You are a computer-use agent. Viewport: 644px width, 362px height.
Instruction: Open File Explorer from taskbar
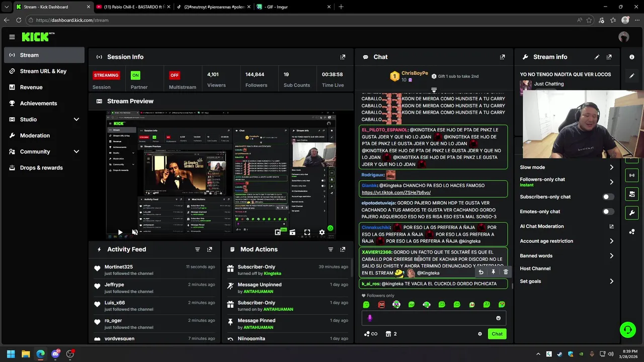(x=26, y=354)
